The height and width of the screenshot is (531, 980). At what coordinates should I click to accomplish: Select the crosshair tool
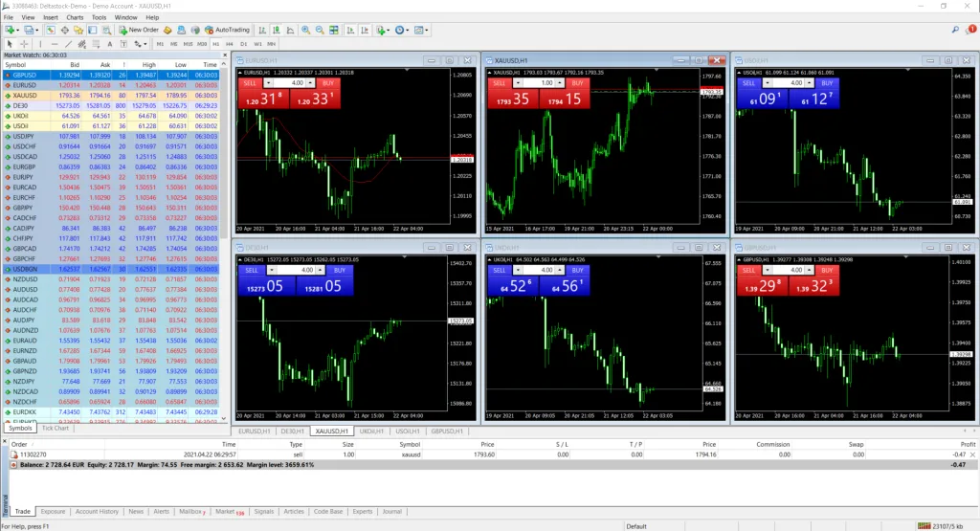click(25, 44)
